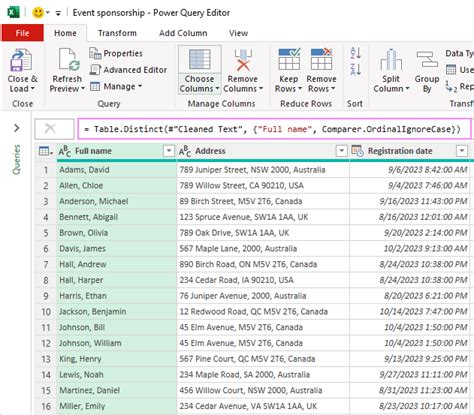Click the Choose Columns icon
This screenshot has width=474, height=415.
(199, 60)
